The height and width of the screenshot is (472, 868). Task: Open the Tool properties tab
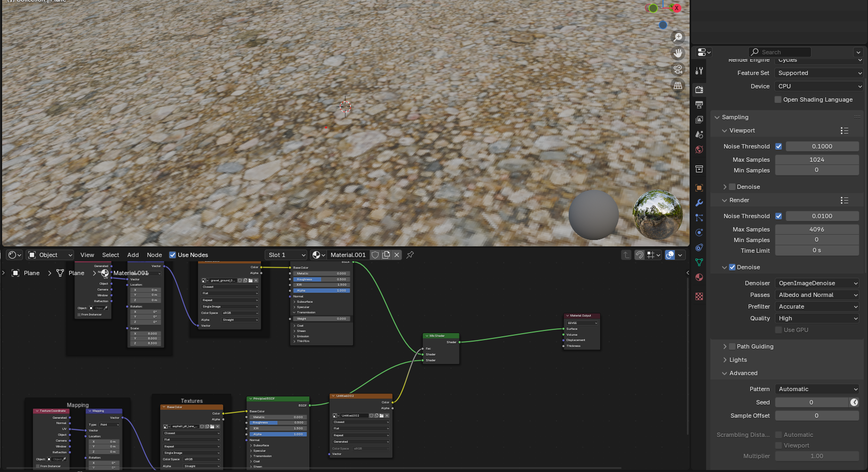(699, 71)
